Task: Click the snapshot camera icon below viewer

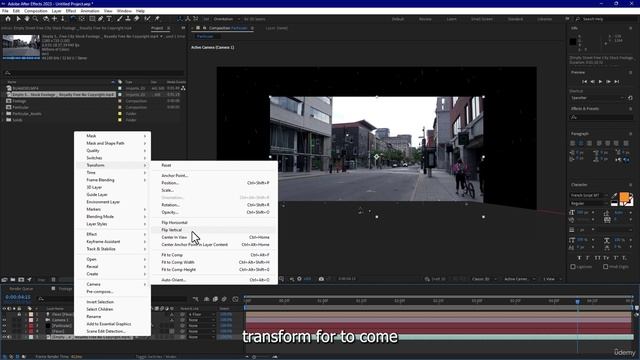Action: pyautogui.click(x=321, y=279)
